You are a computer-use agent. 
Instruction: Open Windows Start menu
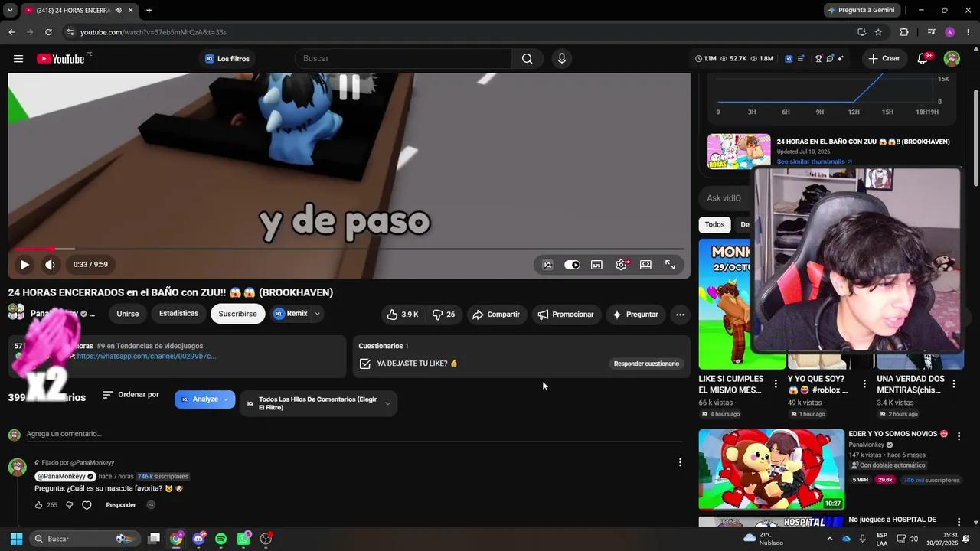16,539
